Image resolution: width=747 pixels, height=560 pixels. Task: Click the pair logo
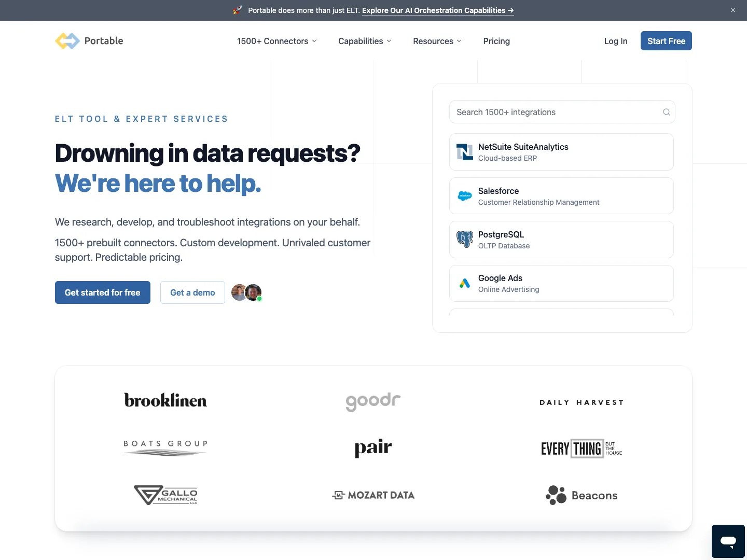[374, 448]
